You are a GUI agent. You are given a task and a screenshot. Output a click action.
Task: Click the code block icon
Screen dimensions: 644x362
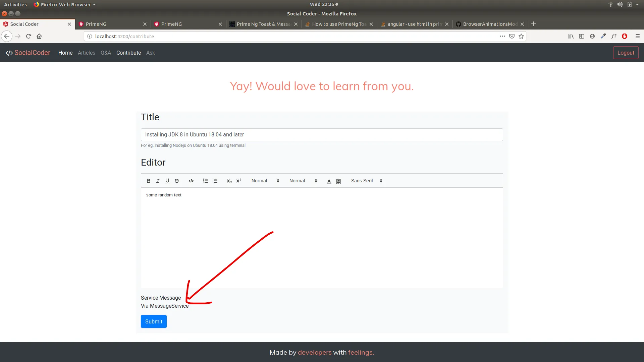[x=191, y=181]
